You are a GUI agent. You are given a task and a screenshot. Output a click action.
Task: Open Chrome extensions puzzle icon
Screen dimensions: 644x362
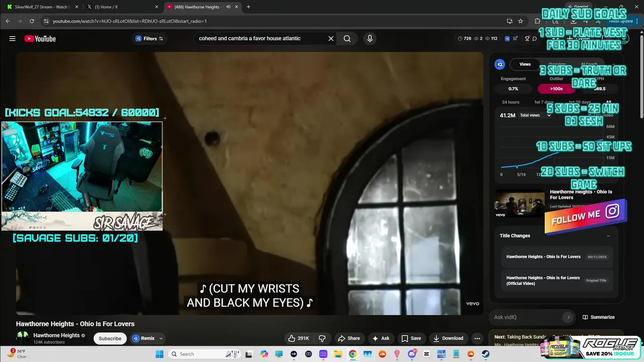[x=537, y=21]
